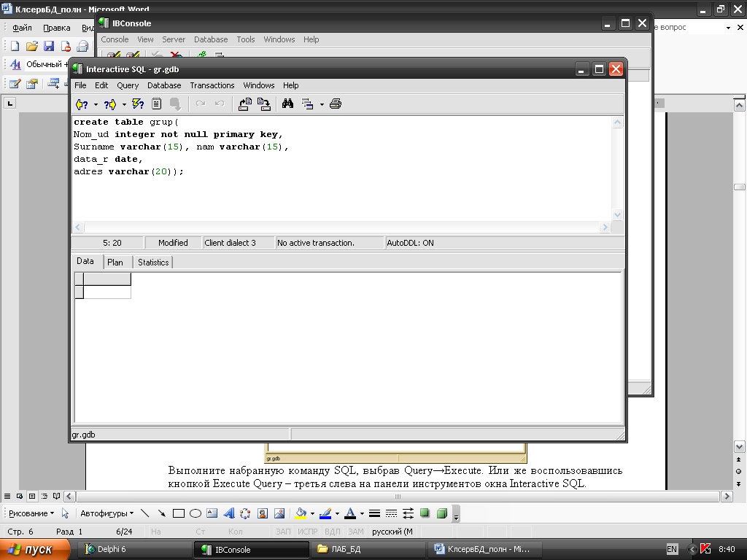The width and height of the screenshot is (747, 560).
Task: Select the Line drawing tool
Action: coord(145,513)
